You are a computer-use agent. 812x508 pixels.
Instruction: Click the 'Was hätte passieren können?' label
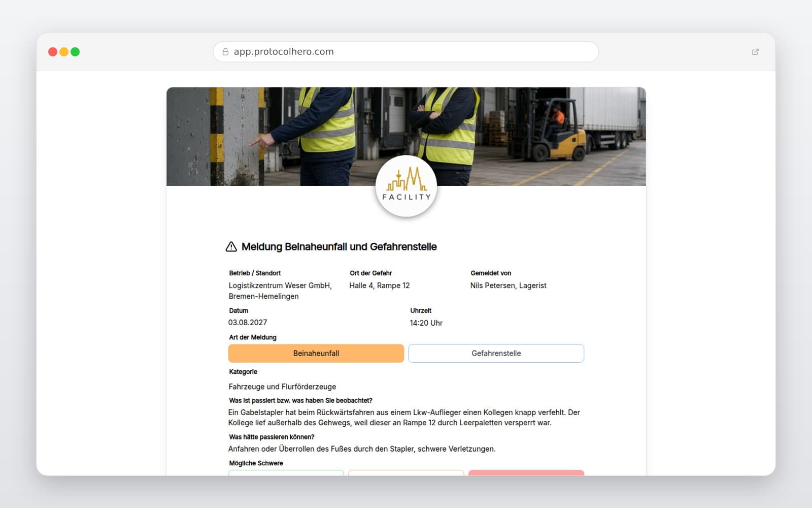[272, 437]
